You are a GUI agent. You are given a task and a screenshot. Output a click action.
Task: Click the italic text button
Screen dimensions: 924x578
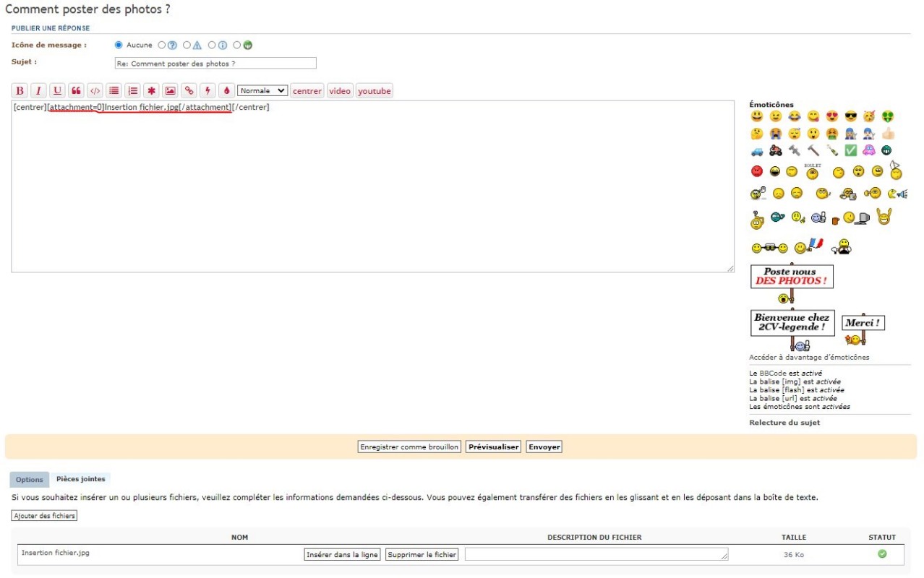pyautogui.click(x=38, y=91)
